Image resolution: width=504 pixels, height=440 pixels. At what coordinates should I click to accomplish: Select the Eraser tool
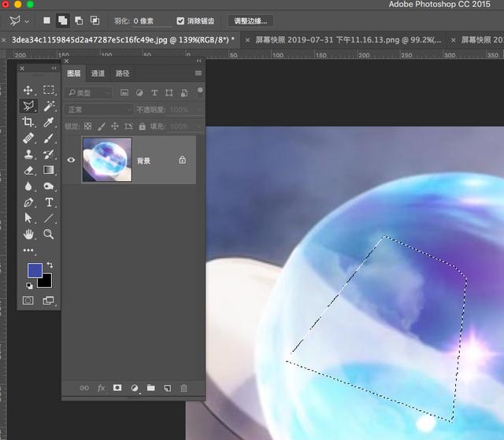click(28, 170)
